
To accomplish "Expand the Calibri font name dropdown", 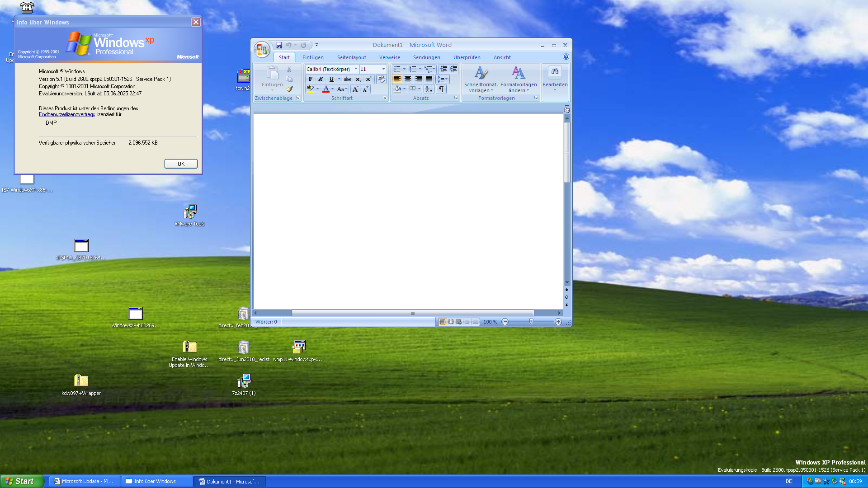I will [356, 69].
